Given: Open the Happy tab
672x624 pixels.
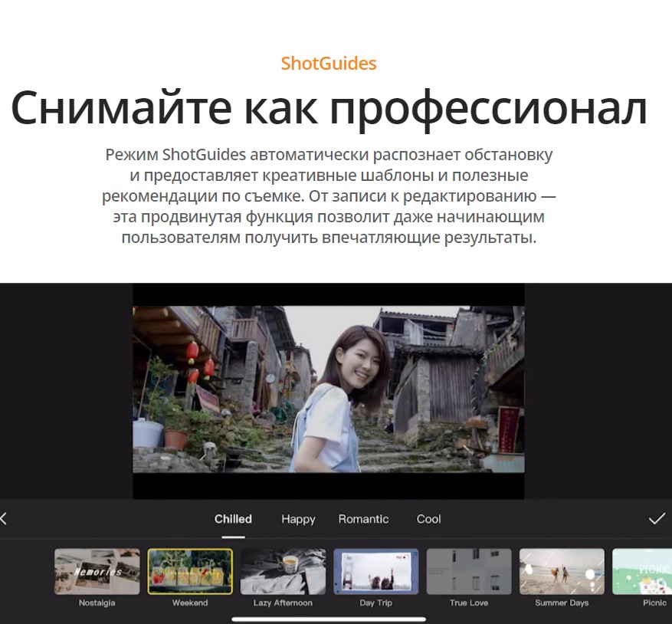Looking at the screenshot, I should 298,519.
